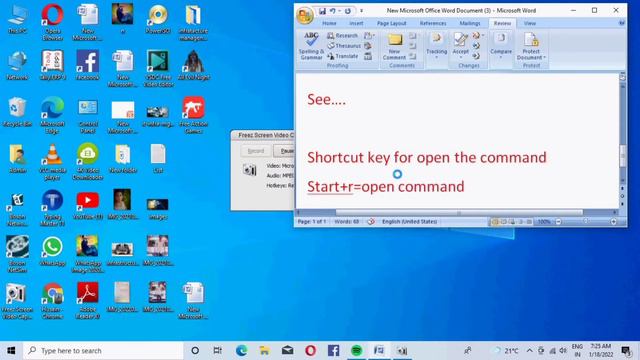The height and width of the screenshot is (360, 640).
Task: Undo the last action in Word
Action: [333, 11]
